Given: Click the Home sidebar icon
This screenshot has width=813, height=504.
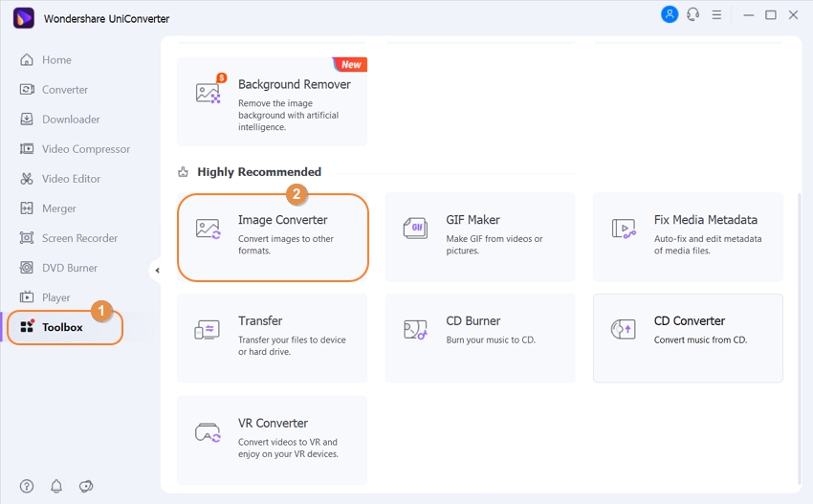Looking at the screenshot, I should click(27, 60).
